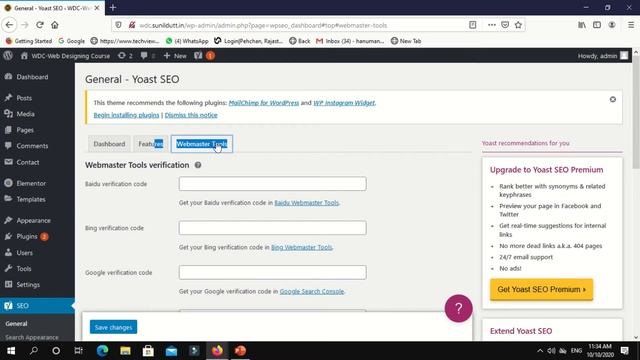Open Baidu Webmaster Tools link

coord(307,203)
